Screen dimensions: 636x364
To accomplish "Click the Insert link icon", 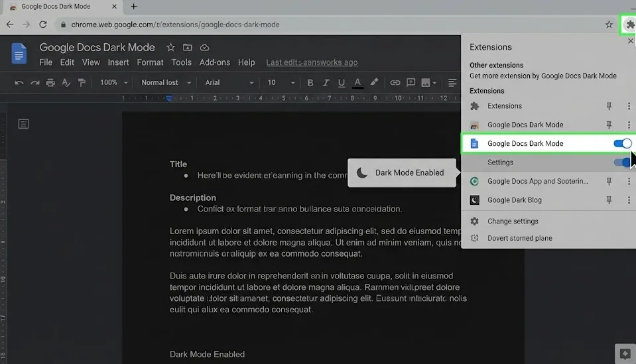I will coord(395,83).
